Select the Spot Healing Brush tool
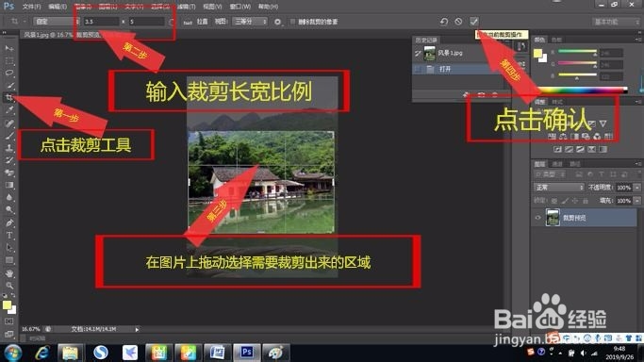The width and height of the screenshot is (644, 362). coord(9,123)
